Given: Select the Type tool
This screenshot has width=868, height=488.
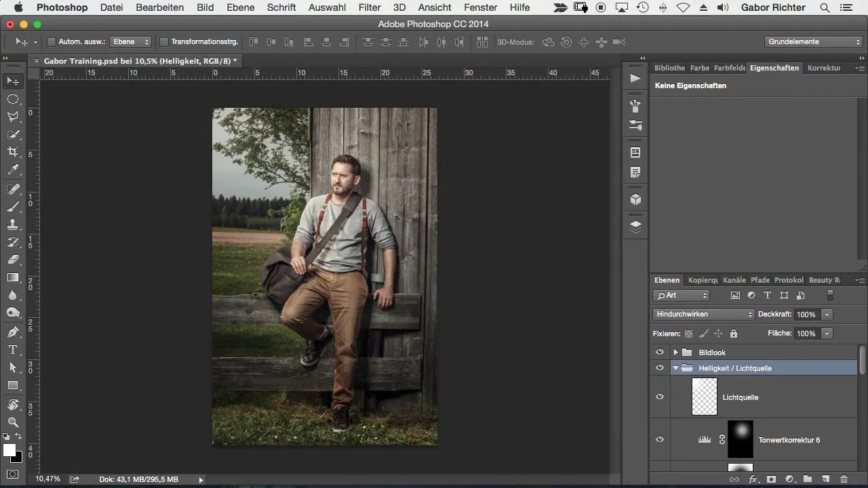Looking at the screenshot, I should pyautogui.click(x=13, y=350).
